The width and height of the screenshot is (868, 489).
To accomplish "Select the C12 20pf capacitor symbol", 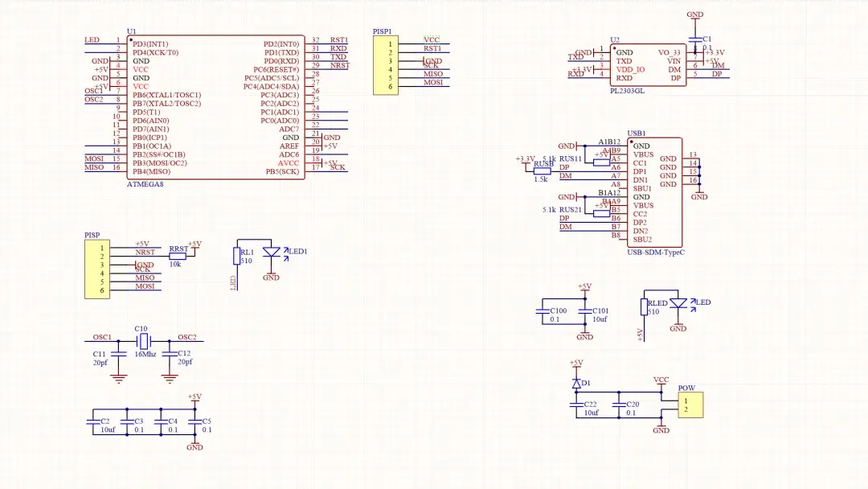I will pyautogui.click(x=170, y=353).
